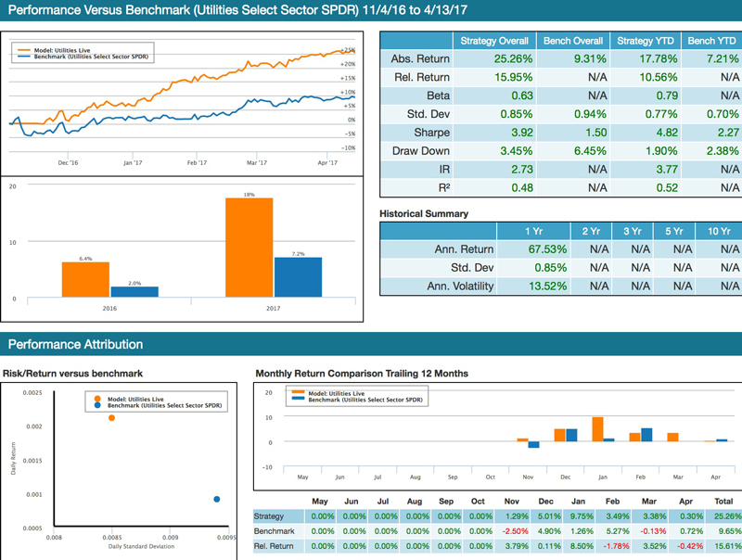Click the 67.53% Ann. Return value
Screen dimensions: 742x560
click(531, 249)
